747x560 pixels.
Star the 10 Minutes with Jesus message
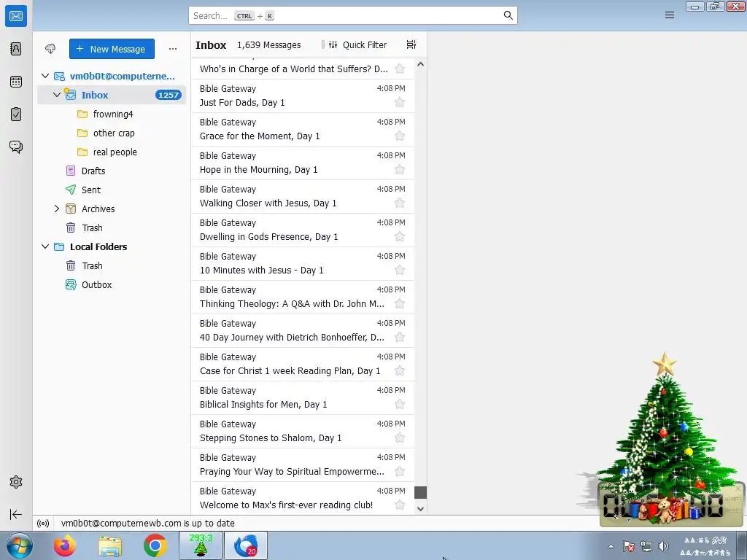click(400, 271)
